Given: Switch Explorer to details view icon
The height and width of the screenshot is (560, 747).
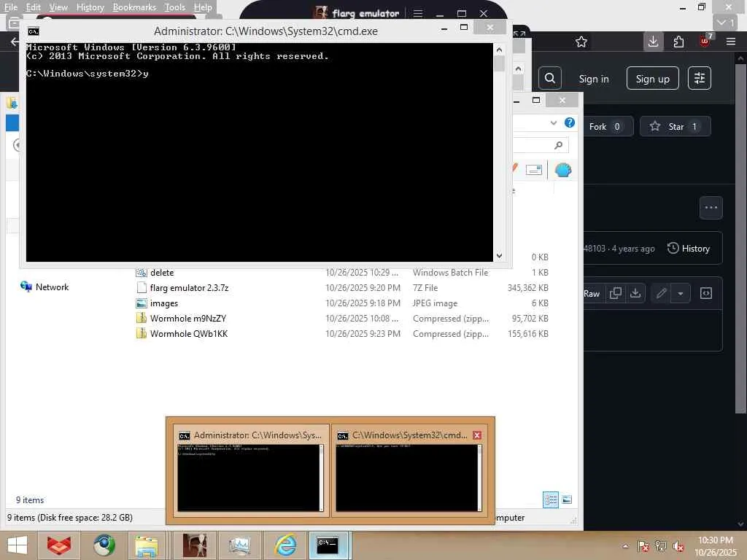Looking at the screenshot, I should point(551,499).
